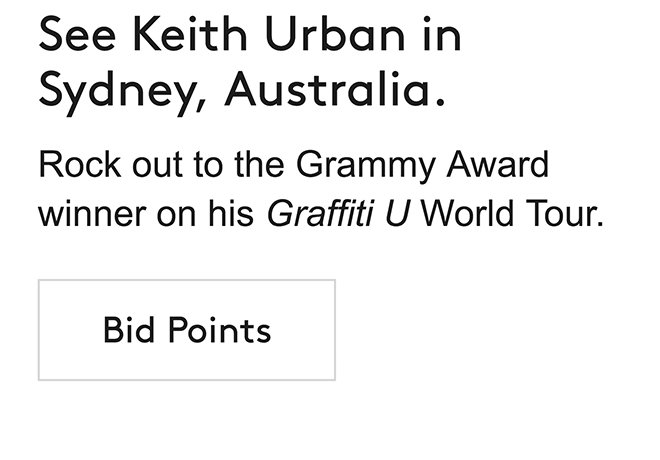The image size is (660, 460).
Task: Click the "World Tour" text
Action: (512, 215)
